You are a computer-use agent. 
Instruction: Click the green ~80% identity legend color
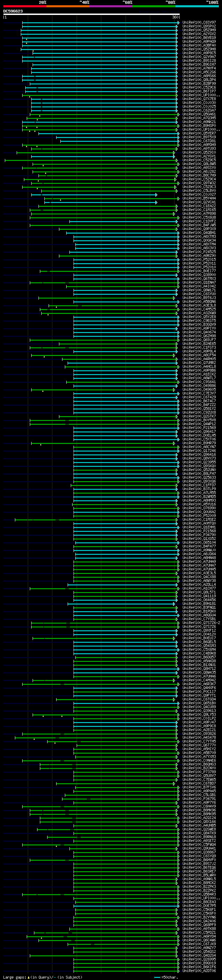coord(154,6)
